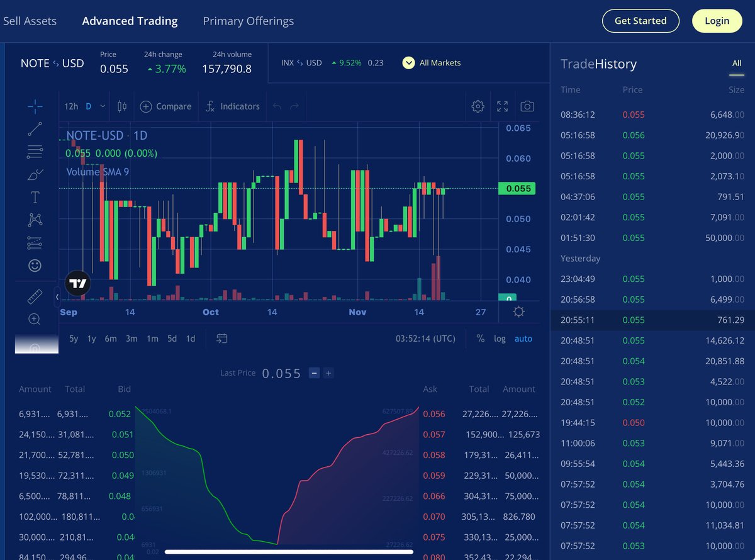The height and width of the screenshot is (560, 755).
Task: Click the plus beside Last Price
Action: tap(328, 373)
